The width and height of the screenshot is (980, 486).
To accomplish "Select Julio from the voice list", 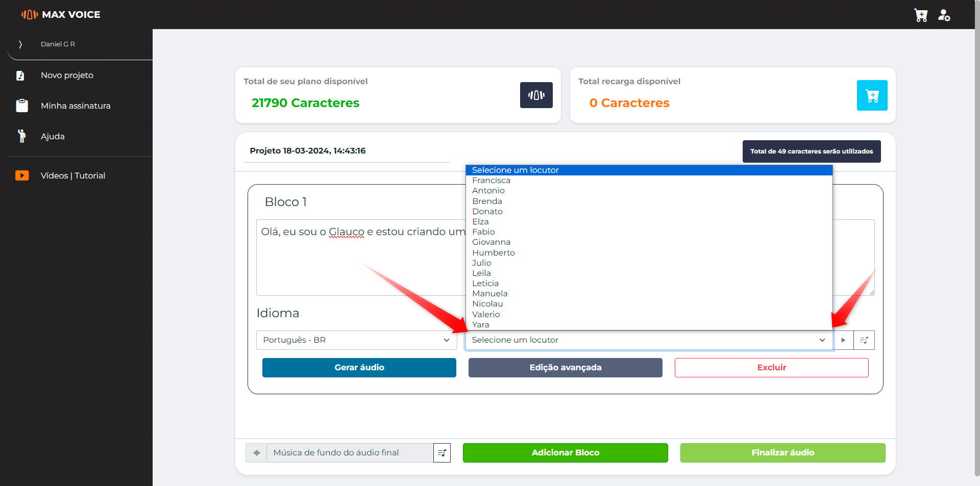I will tap(649, 263).
